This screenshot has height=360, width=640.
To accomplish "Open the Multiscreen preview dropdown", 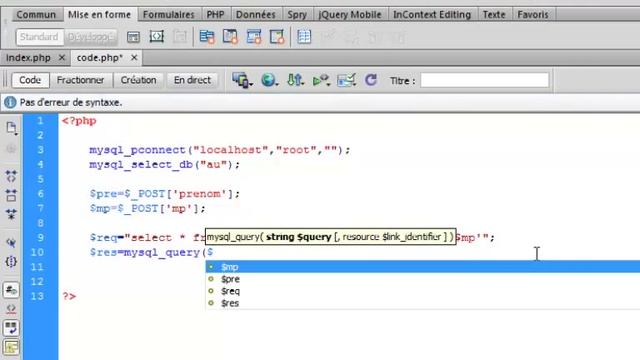I will 242,80.
